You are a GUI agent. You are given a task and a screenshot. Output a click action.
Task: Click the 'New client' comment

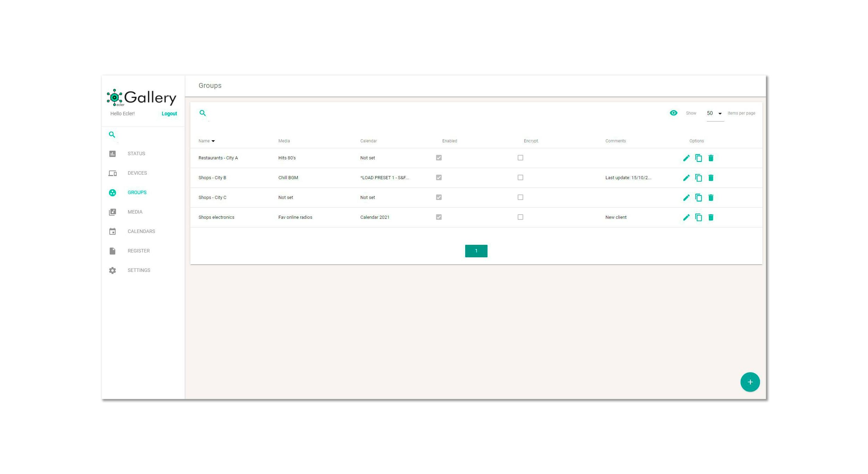(616, 217)
